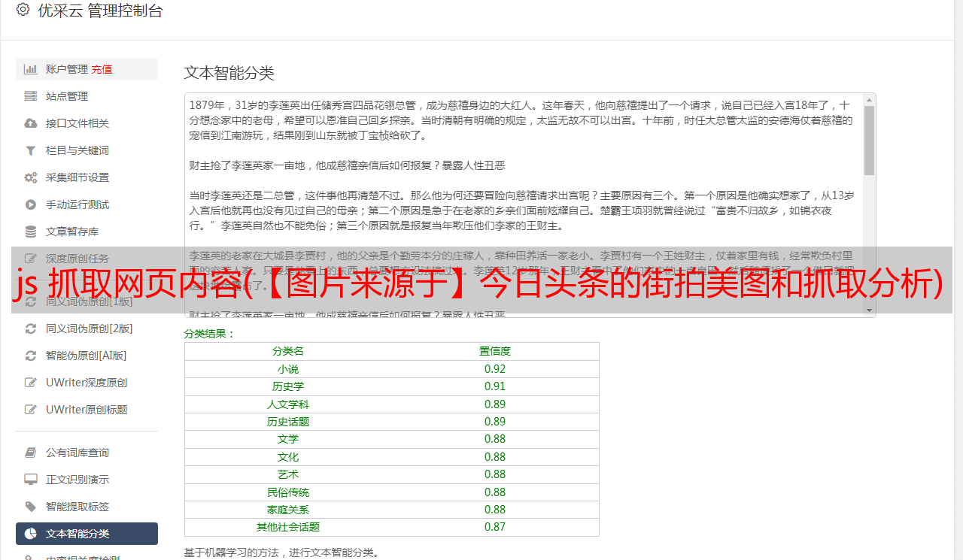The width and height of the screenshot is (963, 560).
Task: Click the gears icon for 采集细节设置
Action: coord(31,177)
